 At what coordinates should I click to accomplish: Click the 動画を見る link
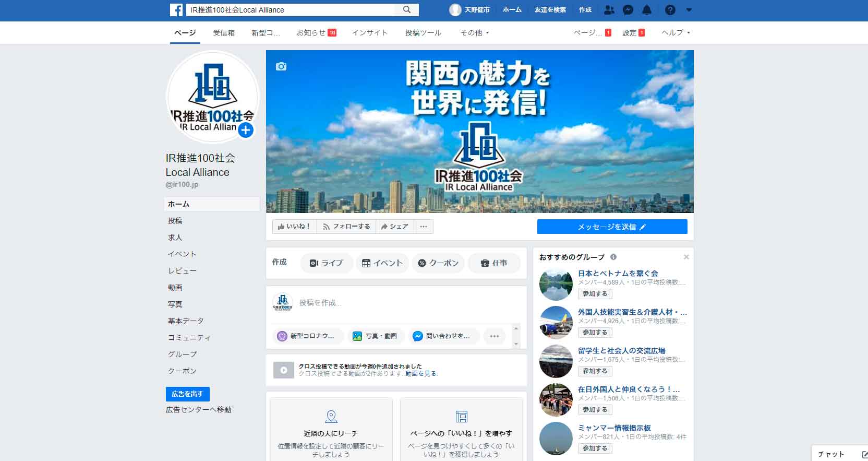420,373
